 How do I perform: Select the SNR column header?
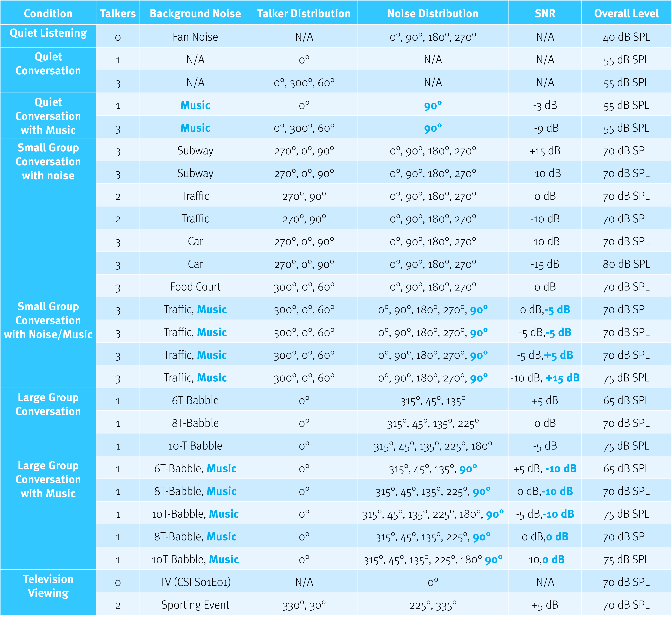click(x=545, y=13)
